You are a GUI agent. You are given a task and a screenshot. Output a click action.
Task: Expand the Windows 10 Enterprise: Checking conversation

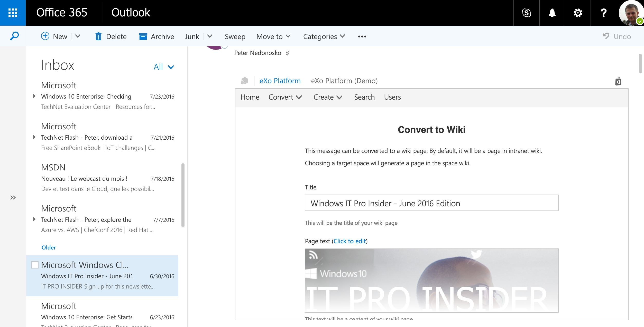tap(34, 96)
